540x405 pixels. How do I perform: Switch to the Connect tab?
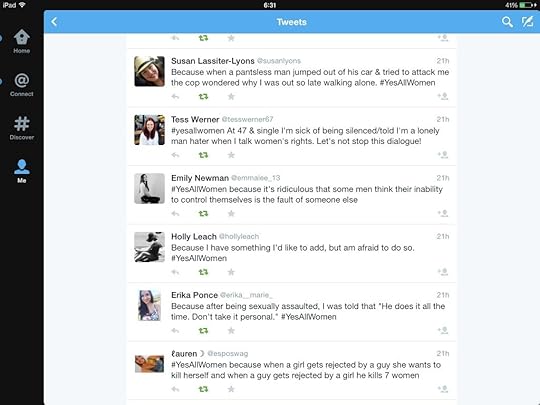coord(22,85)
